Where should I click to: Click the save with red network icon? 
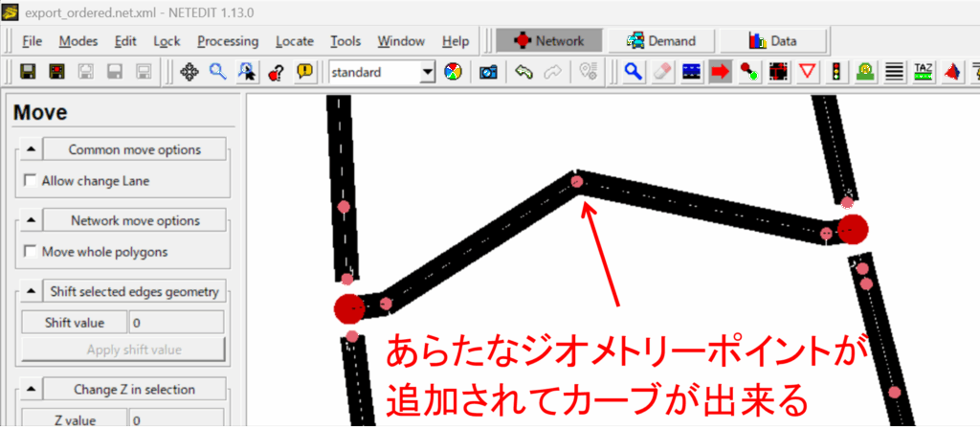click(x=56, y=72)
